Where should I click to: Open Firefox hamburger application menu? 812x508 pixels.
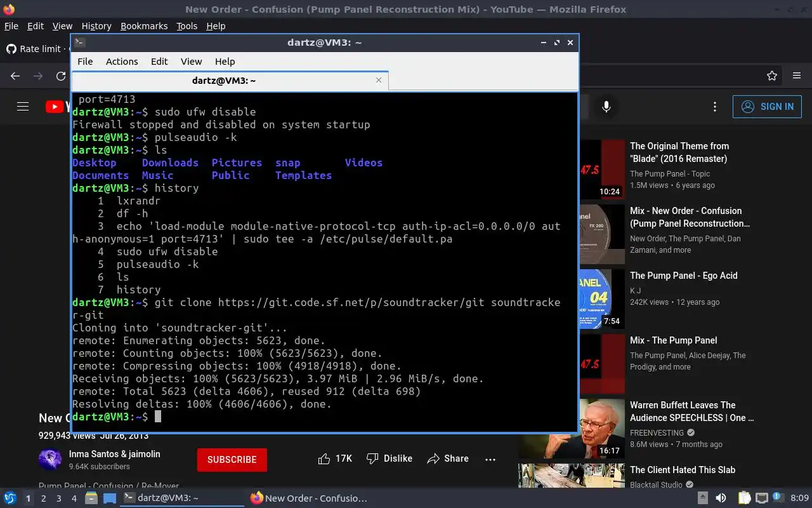click(797, 76)
